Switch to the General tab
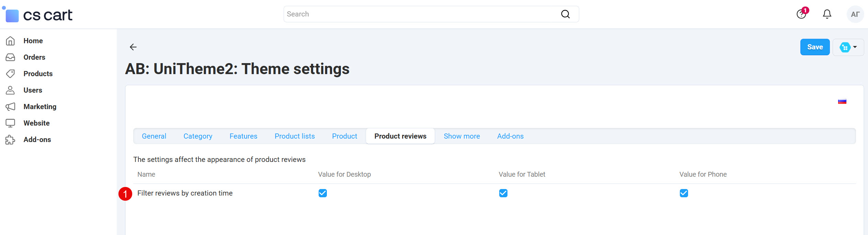The image size is (868, 235). (x=154, y=136)
